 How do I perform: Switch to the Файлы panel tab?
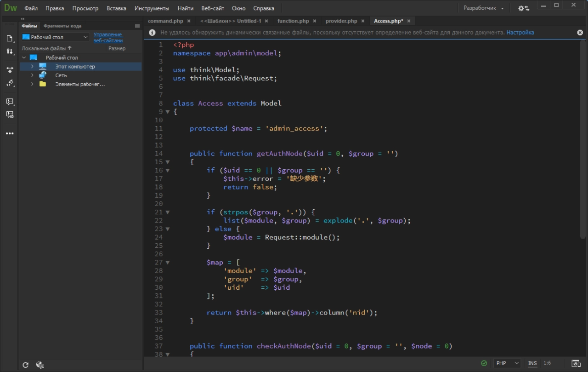(x=29, y=26)
